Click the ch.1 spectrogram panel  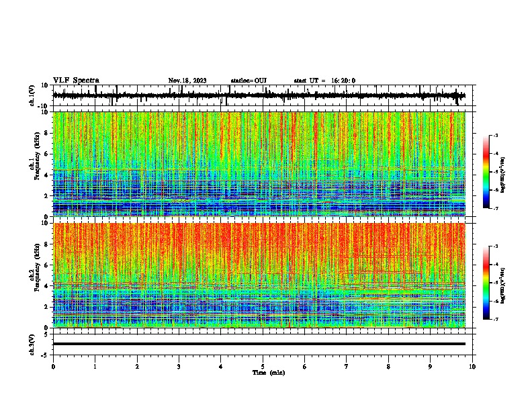(259, 164)
